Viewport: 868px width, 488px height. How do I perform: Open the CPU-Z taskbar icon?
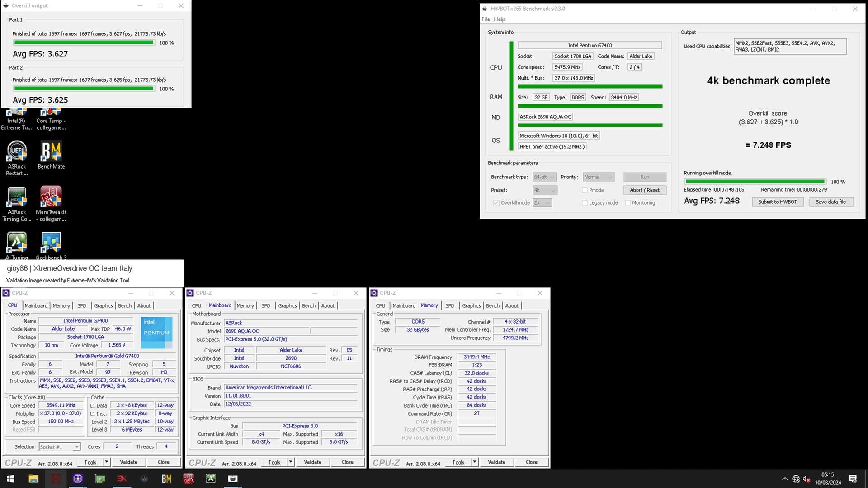click(x=78, y=479)
